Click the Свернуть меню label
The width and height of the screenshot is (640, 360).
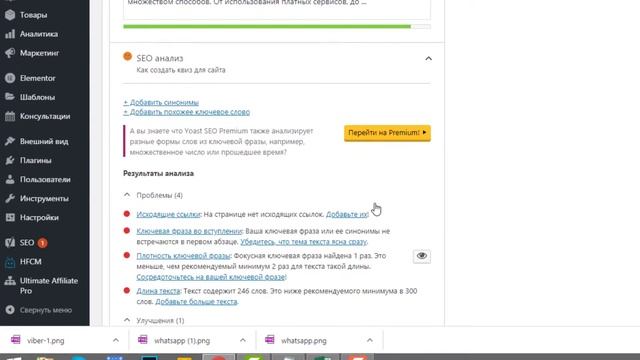coord(46,310)
